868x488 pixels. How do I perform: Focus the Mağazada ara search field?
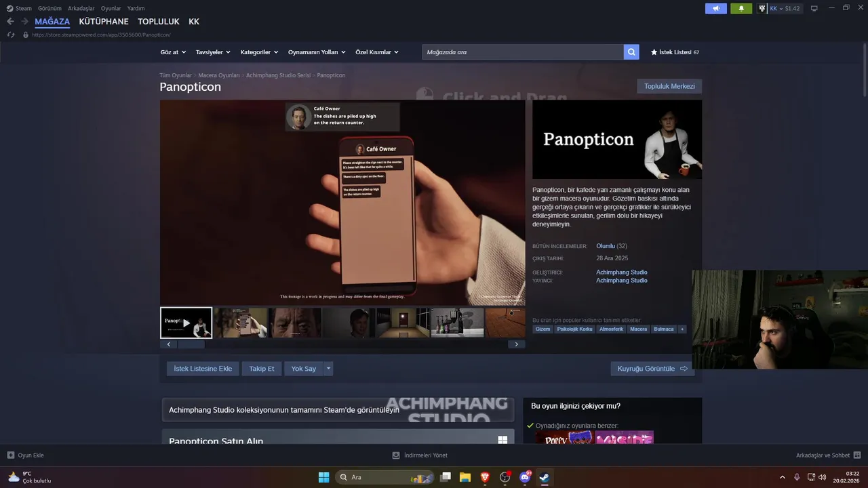click(523, 52)
